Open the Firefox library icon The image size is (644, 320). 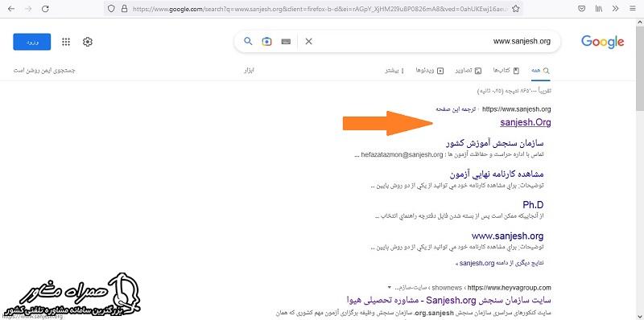pos(599,8)
